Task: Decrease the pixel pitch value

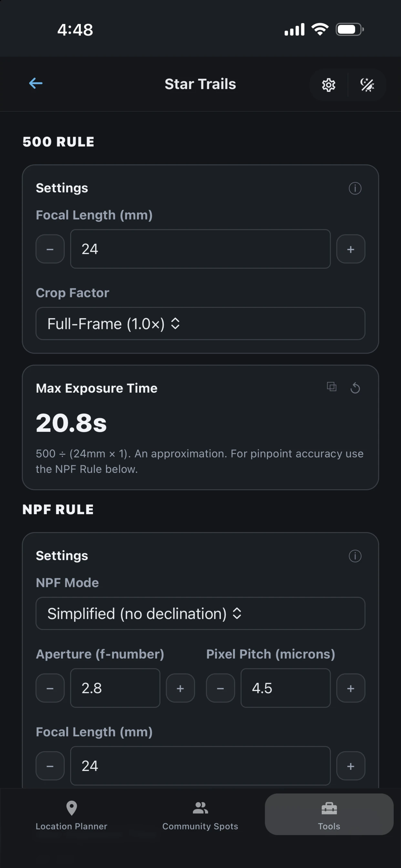Action: pyautogui.click(x=221, y=688)
